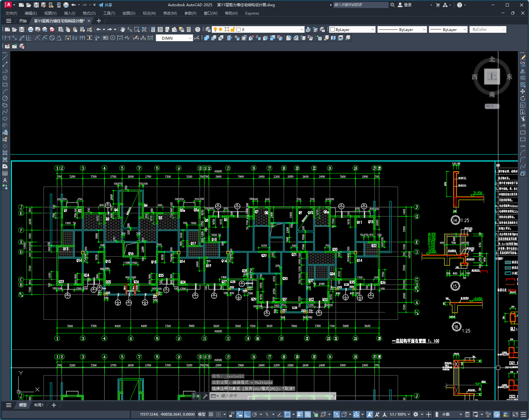Click the Share paper-plane icon
529x420 pixels.
click(x=101, y=5)
